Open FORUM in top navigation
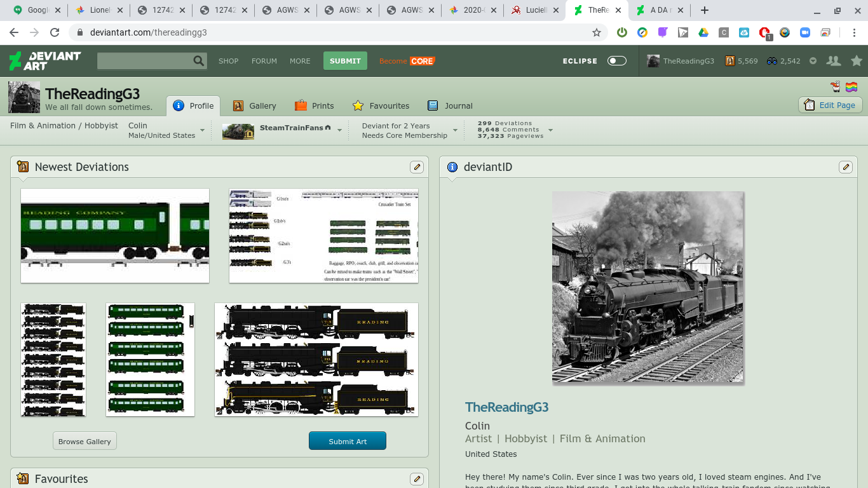 click(264, 61)
